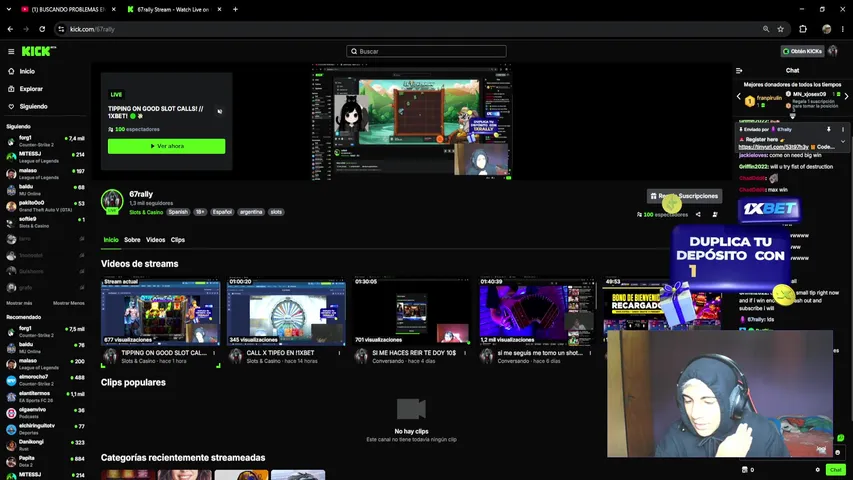Reload the page

[42, 29]
